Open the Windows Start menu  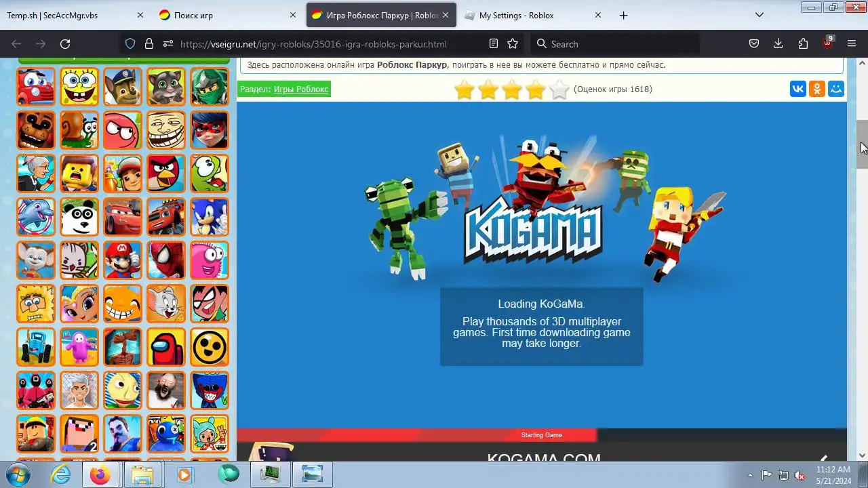[x=19, y=474]
